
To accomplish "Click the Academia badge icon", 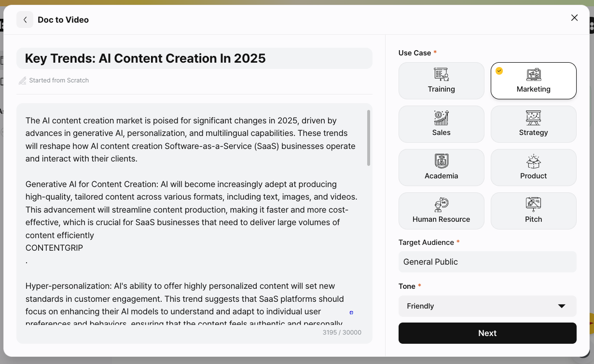I will pos(441,161).
